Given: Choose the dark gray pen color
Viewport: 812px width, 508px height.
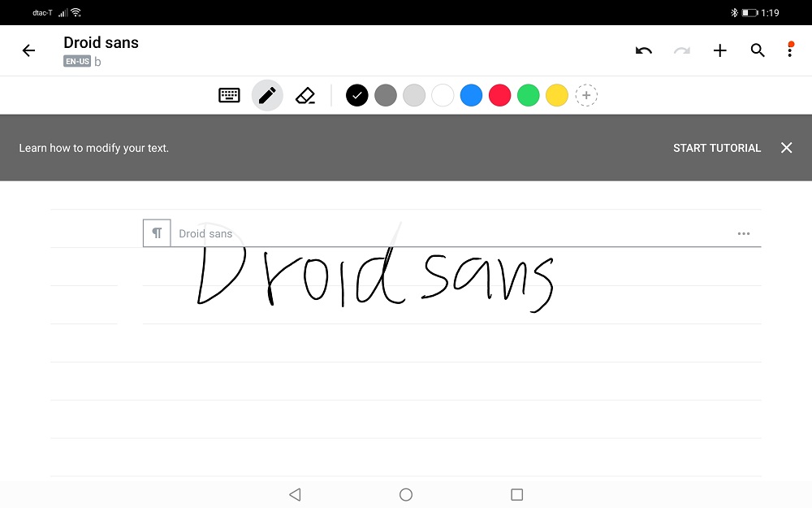Looking at the screenshot, I should pos(385,95).
